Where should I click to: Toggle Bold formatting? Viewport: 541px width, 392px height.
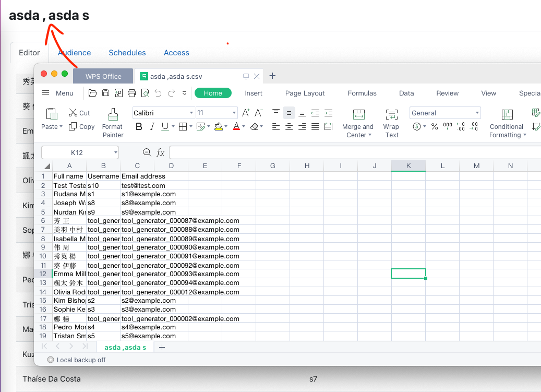(x=139, y=127)
